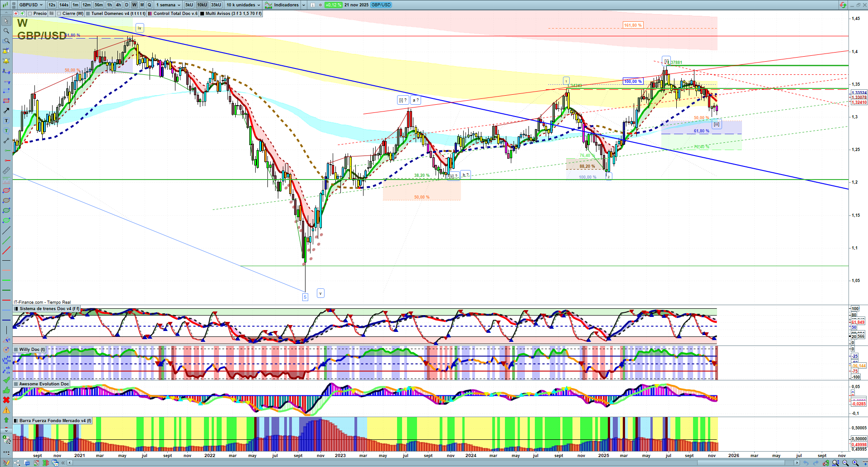The image size is (868, 467).
Task: Select the daily D timeframe
Action: coord(127,5)
